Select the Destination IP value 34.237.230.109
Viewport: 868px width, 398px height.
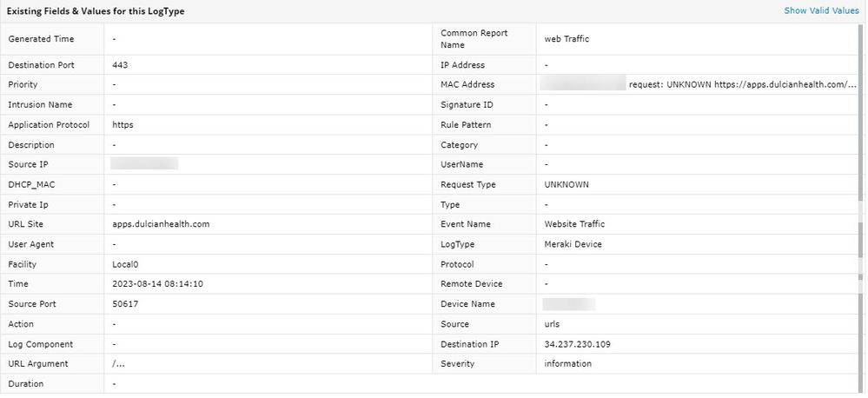(577, 344)
